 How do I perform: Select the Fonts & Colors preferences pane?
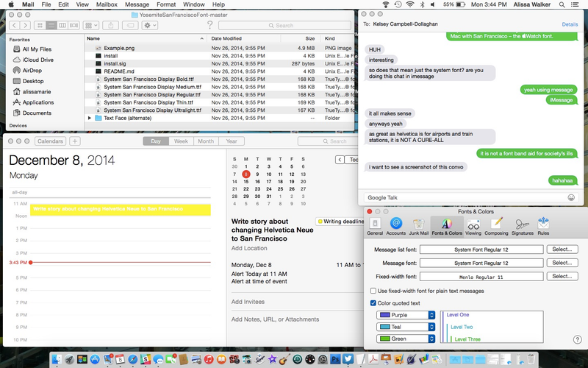[447, 227]
